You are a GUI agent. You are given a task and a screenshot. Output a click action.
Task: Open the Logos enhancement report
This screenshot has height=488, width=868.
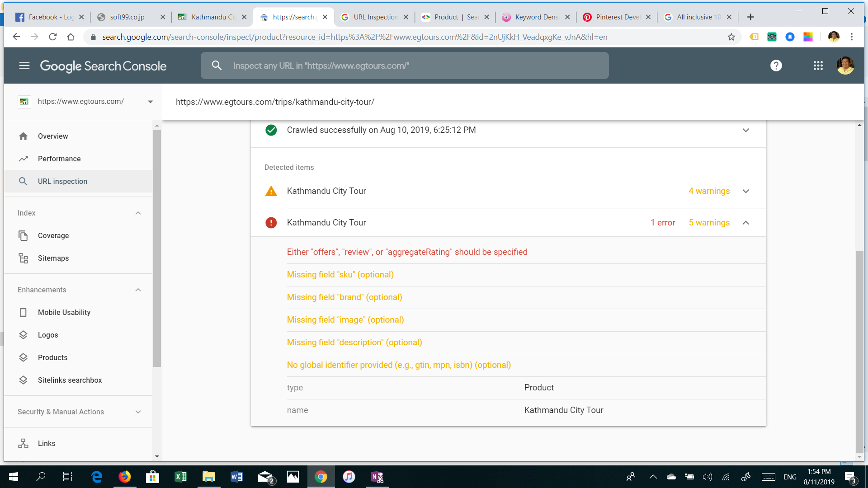78,335
